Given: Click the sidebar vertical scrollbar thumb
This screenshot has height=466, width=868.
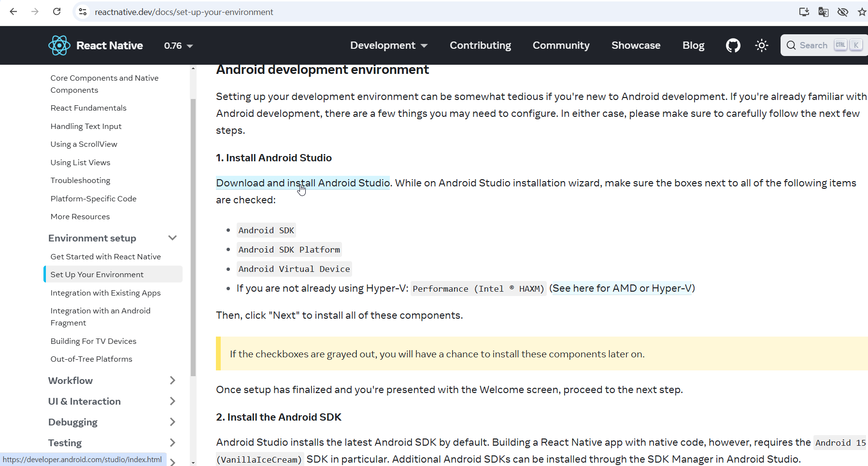Looking at the screenshot, I should point(193,237).
